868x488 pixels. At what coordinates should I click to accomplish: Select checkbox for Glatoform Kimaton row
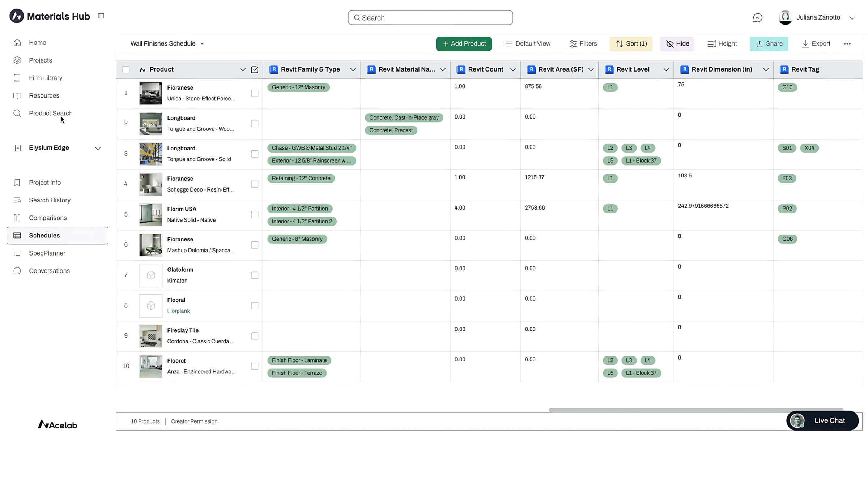[255, 275]
